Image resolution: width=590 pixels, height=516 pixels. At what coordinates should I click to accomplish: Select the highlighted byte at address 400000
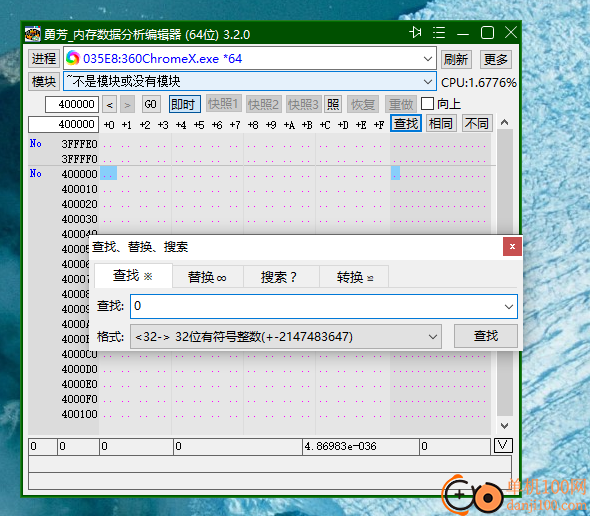click(x=108, y=173)
